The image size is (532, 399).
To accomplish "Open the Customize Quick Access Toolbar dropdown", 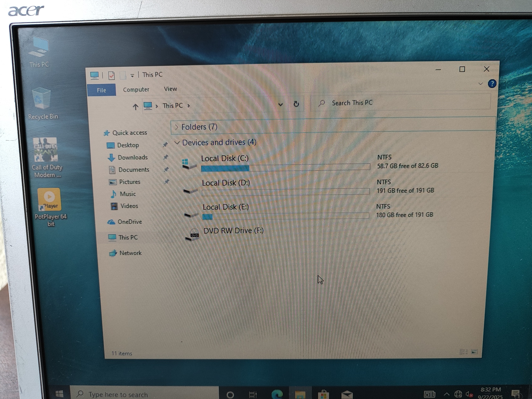I will (x=132, y=75).
